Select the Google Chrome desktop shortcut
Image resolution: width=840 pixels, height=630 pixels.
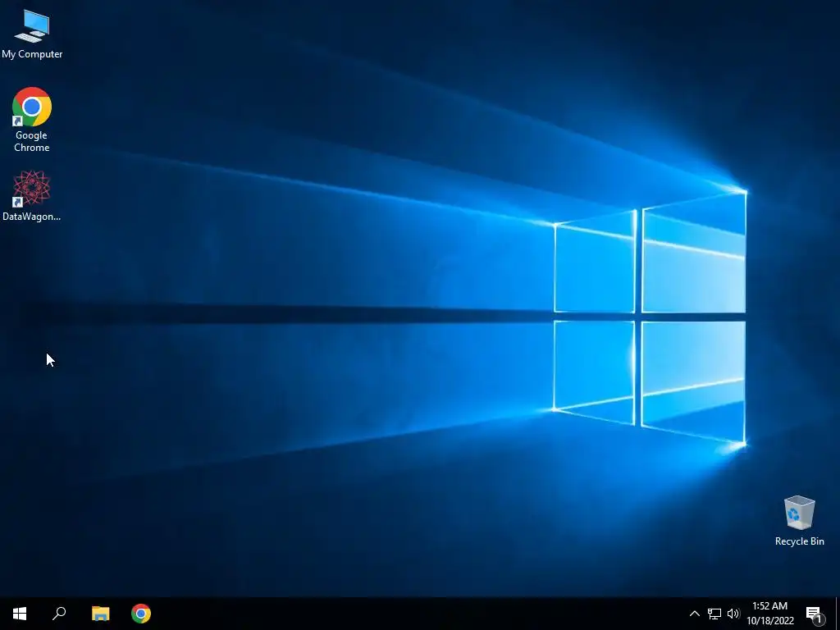(x=32, y=120)
